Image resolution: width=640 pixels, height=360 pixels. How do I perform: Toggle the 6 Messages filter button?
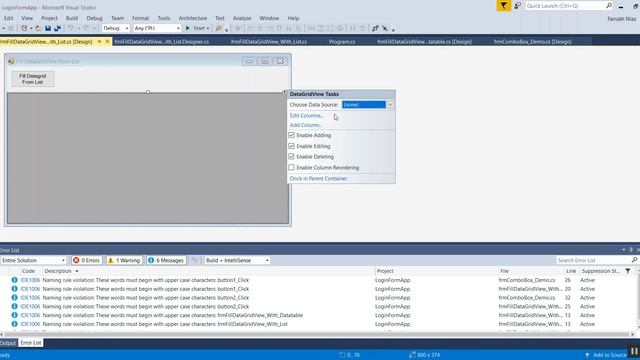coord(166,260)
